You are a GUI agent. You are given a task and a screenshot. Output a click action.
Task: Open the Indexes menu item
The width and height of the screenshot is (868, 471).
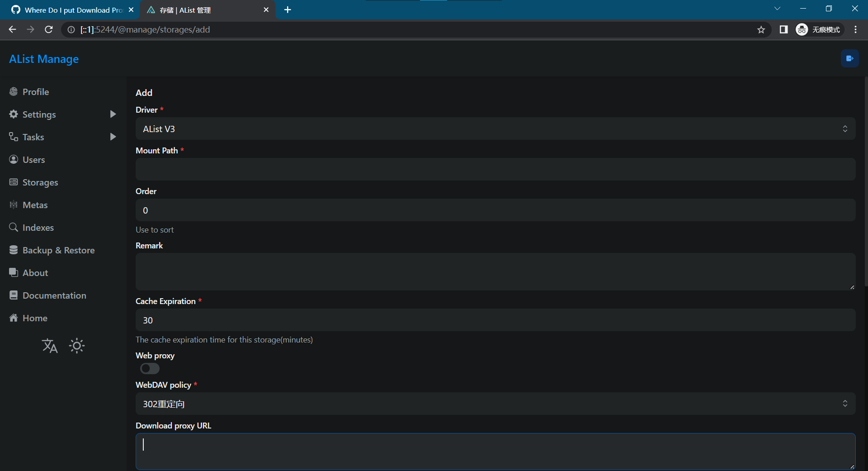click(38, 228)
